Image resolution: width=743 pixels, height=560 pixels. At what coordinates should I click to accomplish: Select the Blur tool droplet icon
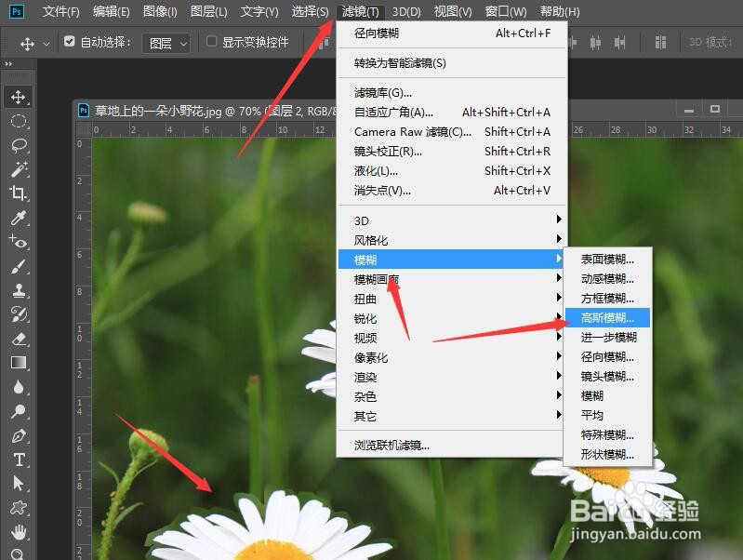click(19, 387)
